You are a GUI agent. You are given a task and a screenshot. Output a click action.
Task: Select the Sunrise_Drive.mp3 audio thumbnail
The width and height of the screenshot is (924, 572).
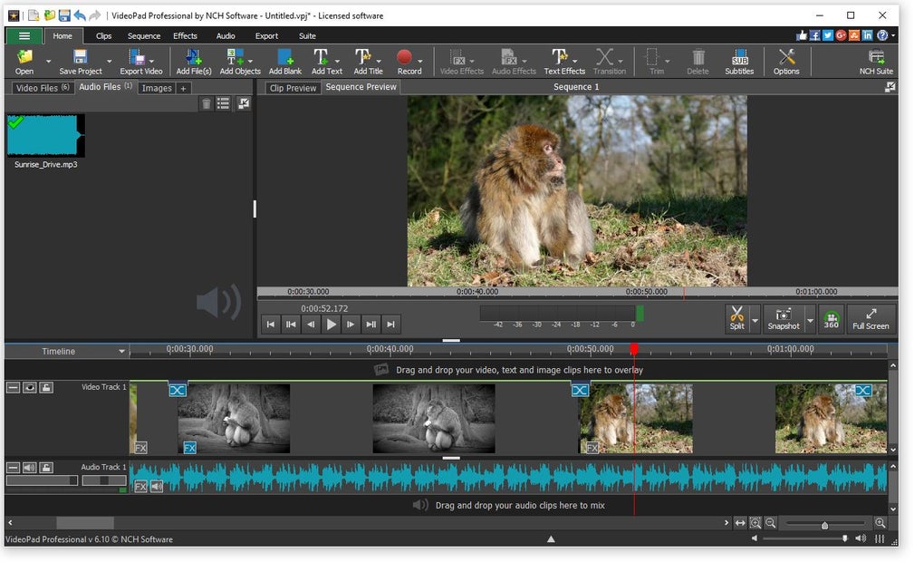coord(45,137)
